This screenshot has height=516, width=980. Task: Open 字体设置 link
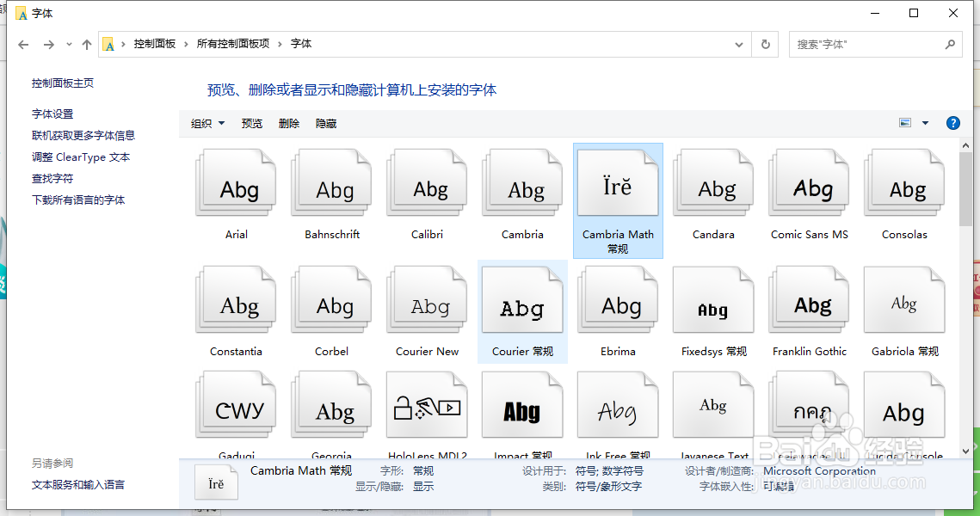(52, 114)
